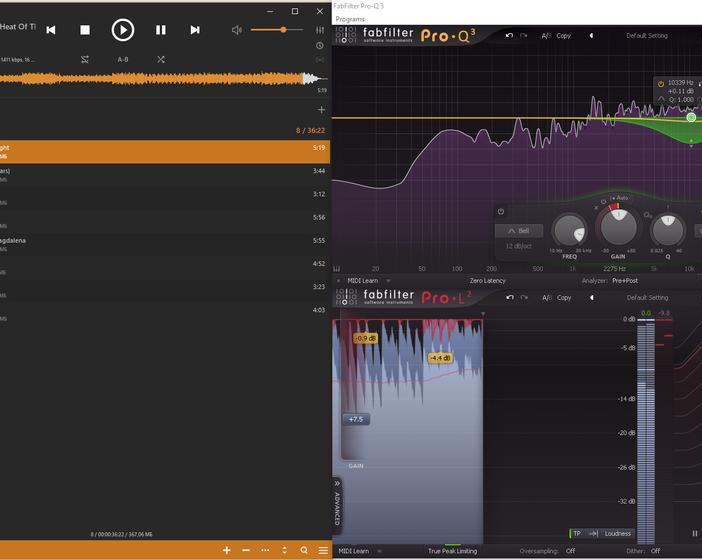Show piano keyboard display icon in Pro-Q 3
Viewport: 702px width, 560px height.
pos(337,269)
